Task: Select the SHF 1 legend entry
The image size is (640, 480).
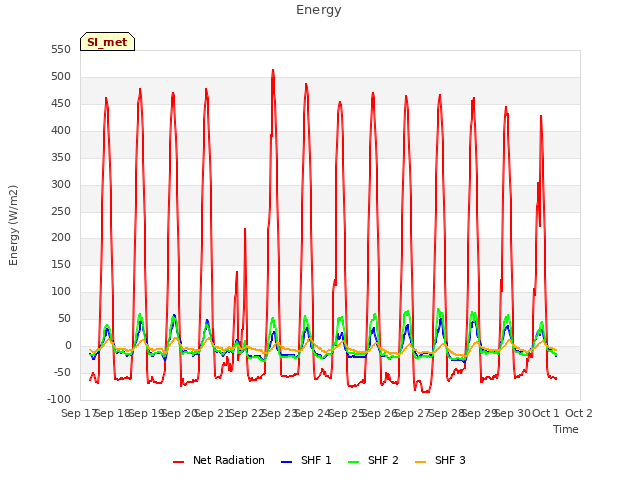Action: [306, 460]
